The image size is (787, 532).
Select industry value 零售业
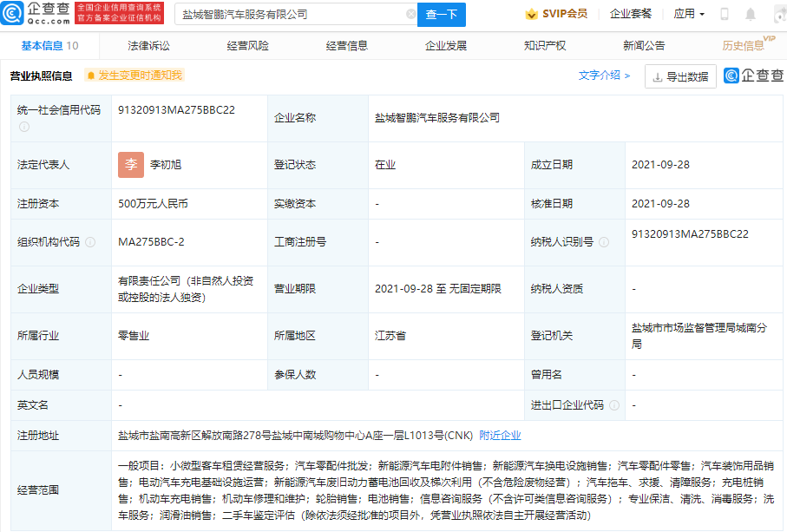click(x=134, y=336)
